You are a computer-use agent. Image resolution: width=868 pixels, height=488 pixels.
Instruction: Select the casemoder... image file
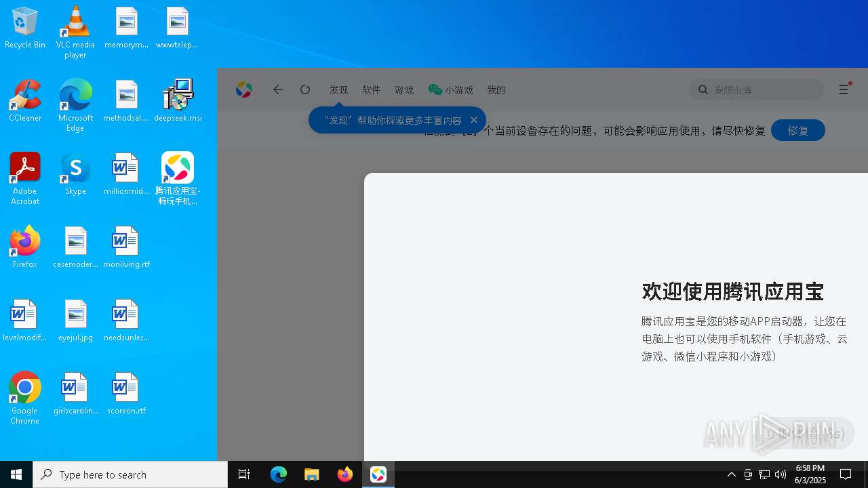(x=75, y=247)
